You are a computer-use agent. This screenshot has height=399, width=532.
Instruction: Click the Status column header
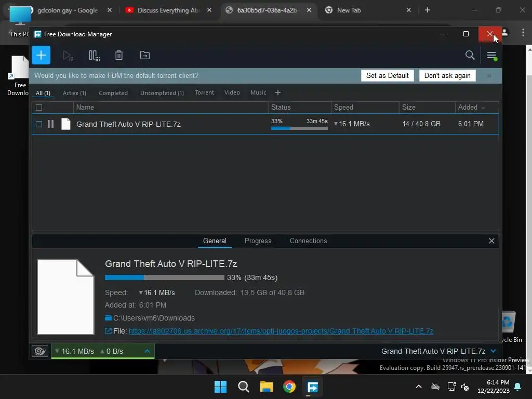tap(300, 107)
